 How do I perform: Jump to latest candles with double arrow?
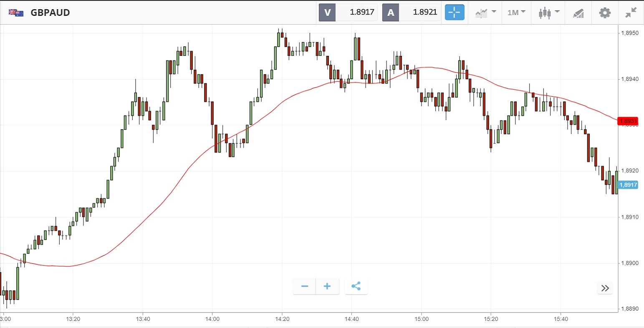click(605, 288)
